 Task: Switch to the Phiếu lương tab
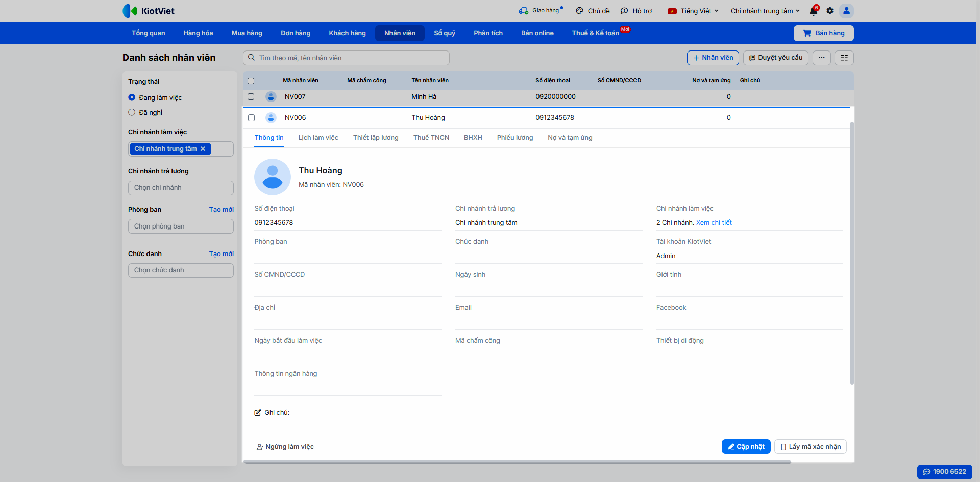(515, 138)
